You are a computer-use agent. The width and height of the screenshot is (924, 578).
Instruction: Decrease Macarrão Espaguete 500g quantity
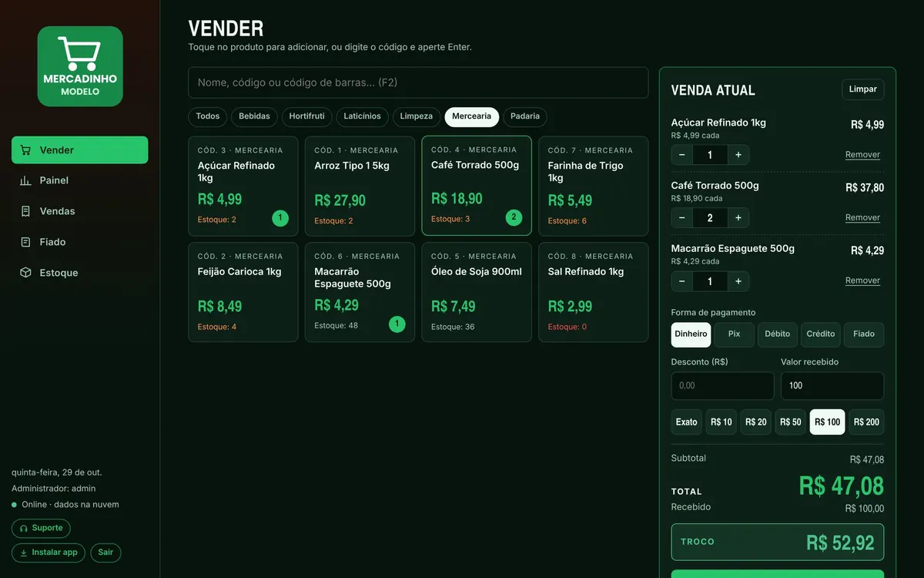[682, 281]
